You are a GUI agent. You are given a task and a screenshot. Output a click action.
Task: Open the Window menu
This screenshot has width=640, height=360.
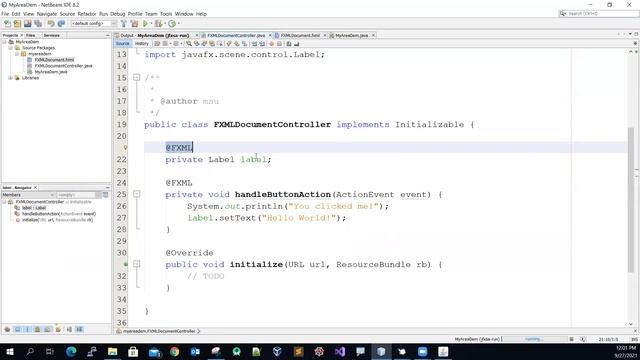184,14
